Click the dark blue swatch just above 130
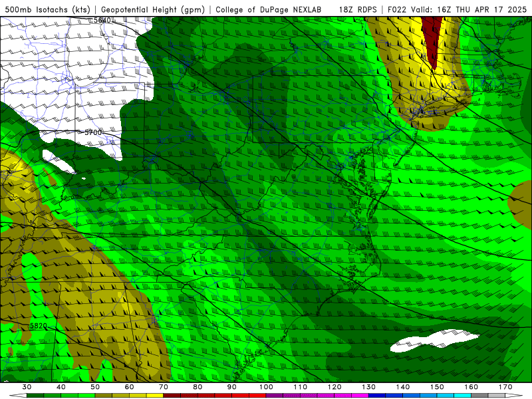The height and width of the screenshot is (399, 532). pyautogui.click(x=377, y=396)
